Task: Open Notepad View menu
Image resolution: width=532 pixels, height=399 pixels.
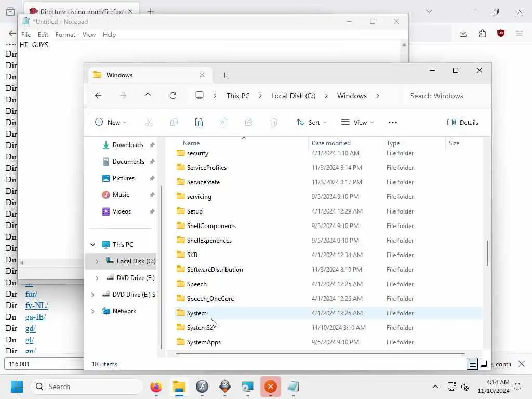Action: pyautogui.click(x=89, y=35)
